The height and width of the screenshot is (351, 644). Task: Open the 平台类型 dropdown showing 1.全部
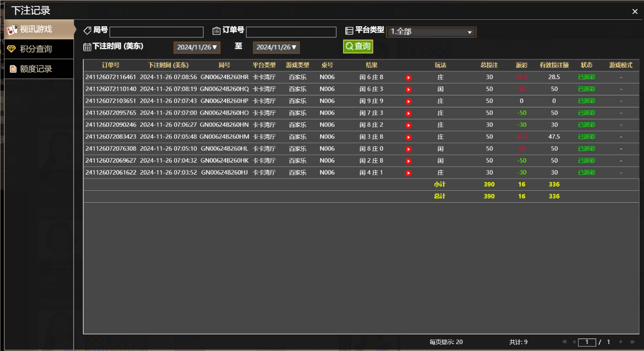pyautogui.click(x=431, y=32)
